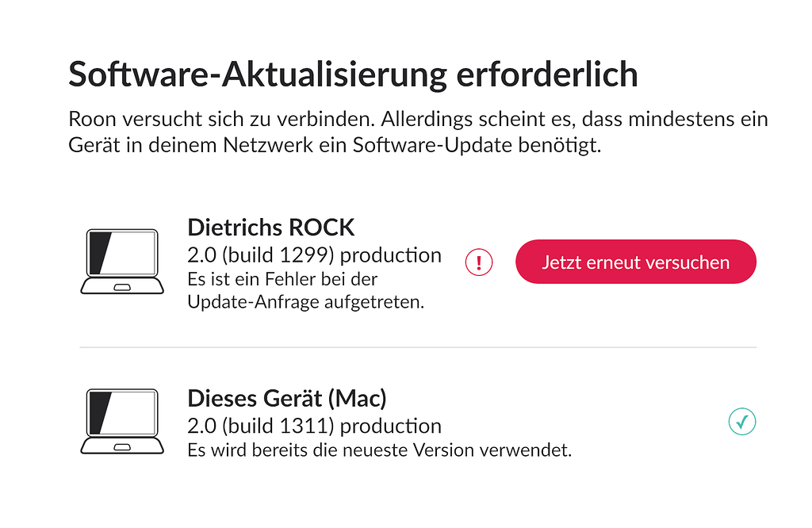The width and height of the screenshot is (812, 528).
Task: Select the error badge beside Dietrichs ROCK
Action: tap(479, 262)
